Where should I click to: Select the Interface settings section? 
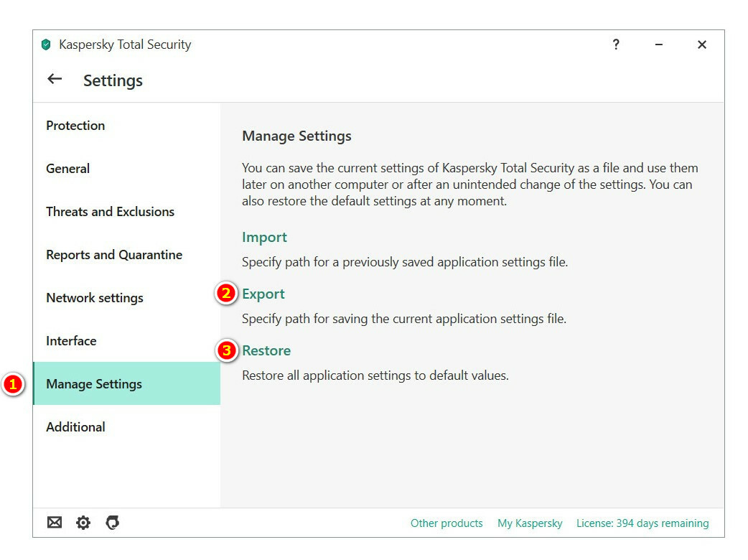(71, 341)
